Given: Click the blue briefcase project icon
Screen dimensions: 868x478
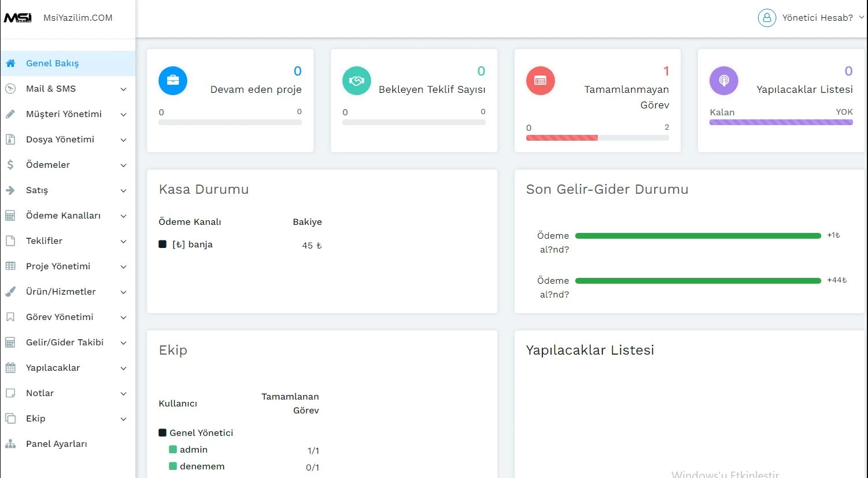Looking at the screenshot, I should [173, 81].
